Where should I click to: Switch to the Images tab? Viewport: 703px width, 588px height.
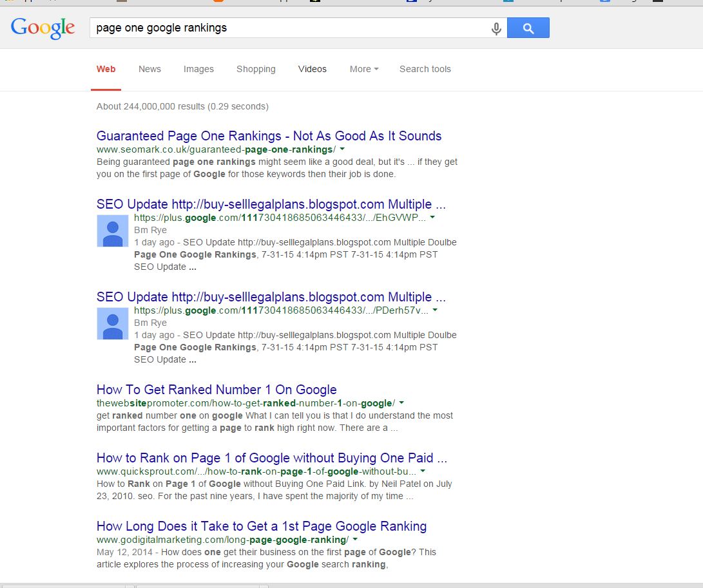coord(198,69)
